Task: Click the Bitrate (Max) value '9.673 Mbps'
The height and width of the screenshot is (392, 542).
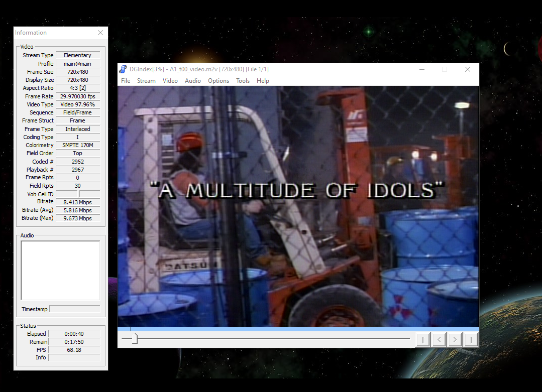Action: point(78,218)
